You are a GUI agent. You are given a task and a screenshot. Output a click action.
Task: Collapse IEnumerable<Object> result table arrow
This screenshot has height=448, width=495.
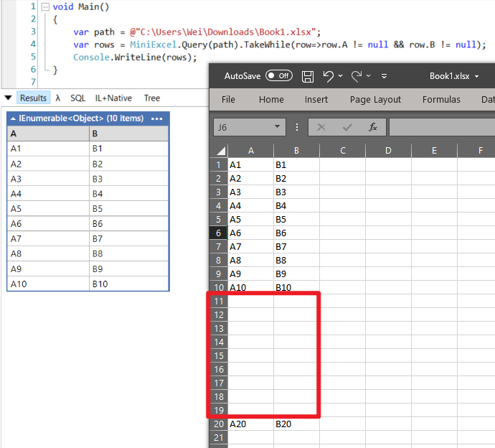coord(13,118)
